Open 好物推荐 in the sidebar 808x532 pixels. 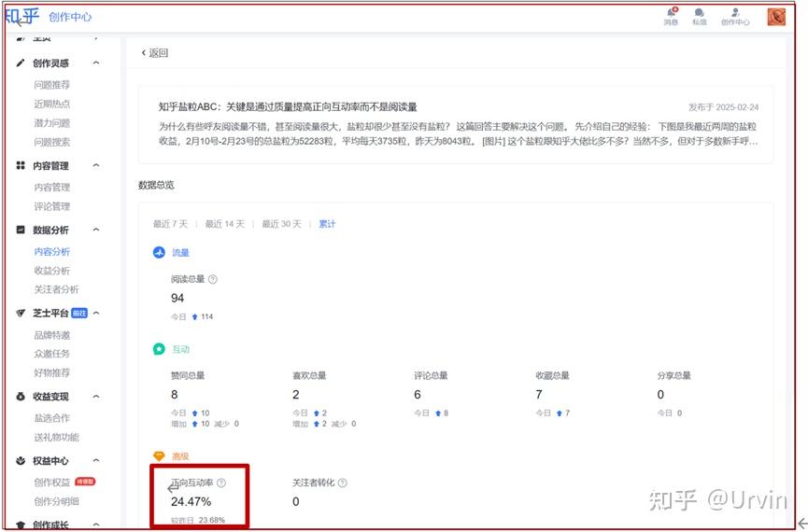(52, 372)
